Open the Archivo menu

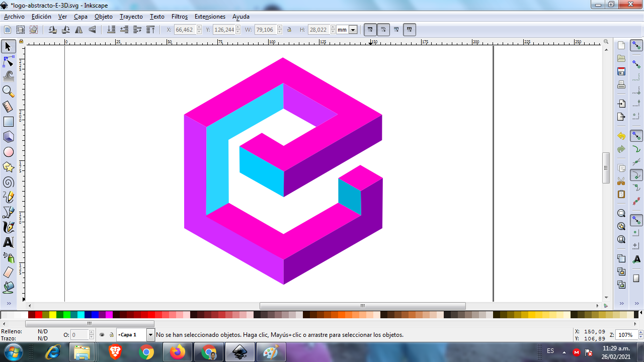coord(14,17)
